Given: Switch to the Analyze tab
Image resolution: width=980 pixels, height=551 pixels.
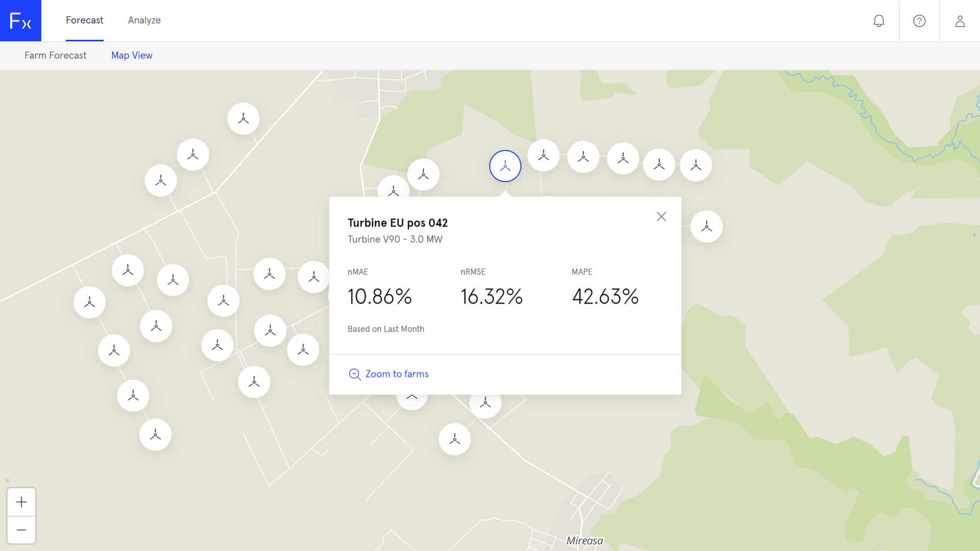Looking at the screenshot, I should click(144, 20).
